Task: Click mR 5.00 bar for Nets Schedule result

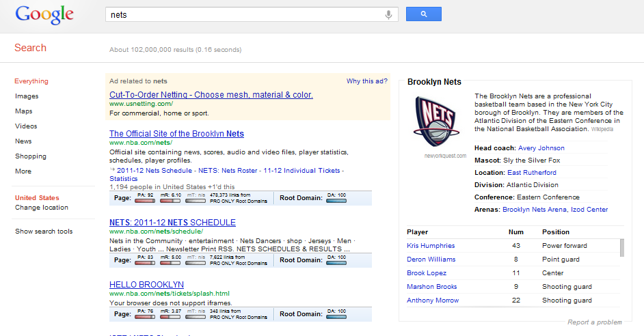Action: click(x=170, y=263)
